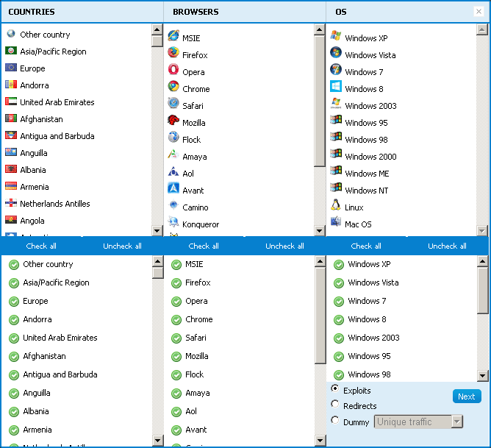This screenshot has height=448, width=491.
Task: Toggle the green check for Windows XP
Action: [x=339, y=265]
